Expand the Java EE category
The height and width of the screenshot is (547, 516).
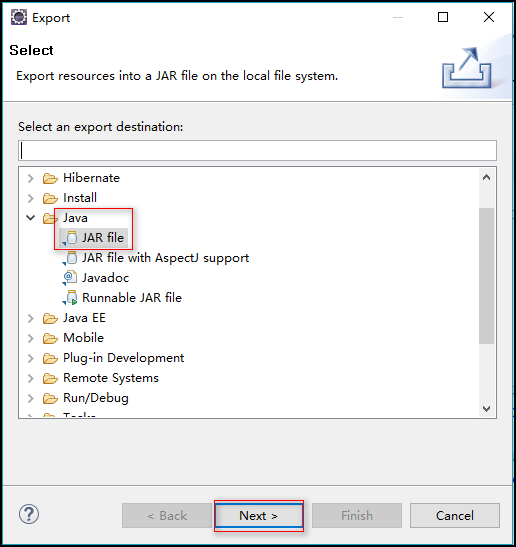point(31,318)
